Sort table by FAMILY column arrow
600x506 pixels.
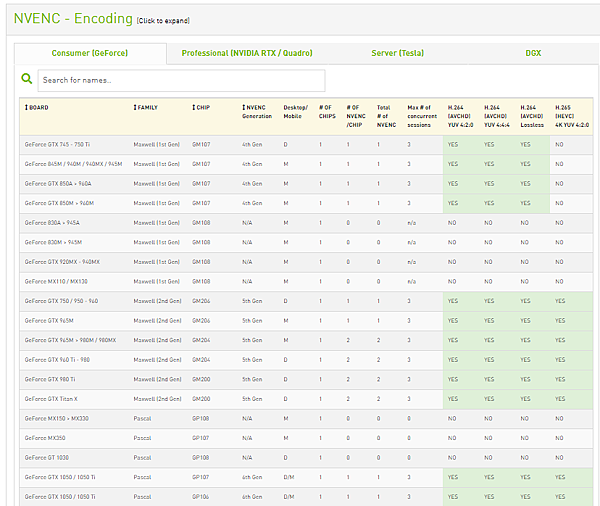135,108
